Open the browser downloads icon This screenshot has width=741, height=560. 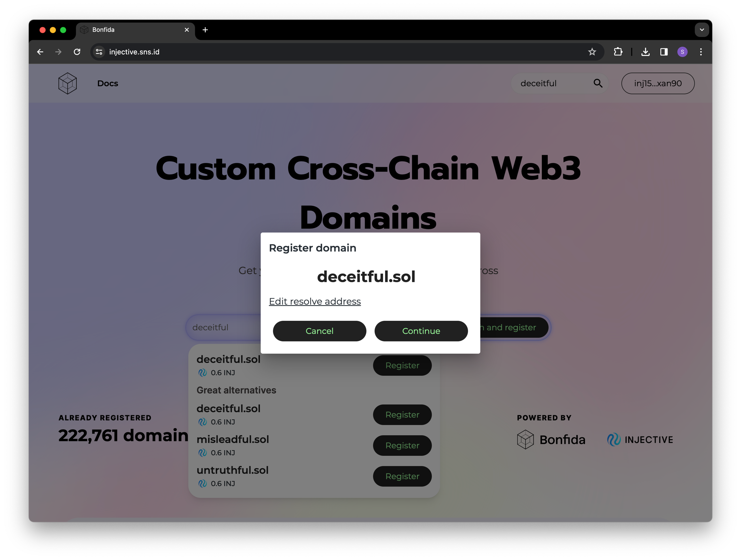click(645, 52)
